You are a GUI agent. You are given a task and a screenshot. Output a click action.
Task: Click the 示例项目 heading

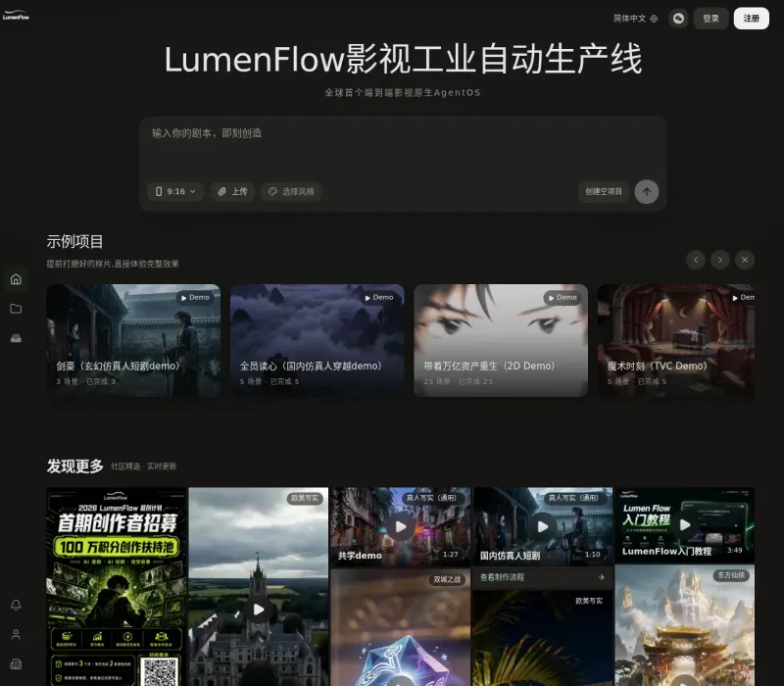75,241
